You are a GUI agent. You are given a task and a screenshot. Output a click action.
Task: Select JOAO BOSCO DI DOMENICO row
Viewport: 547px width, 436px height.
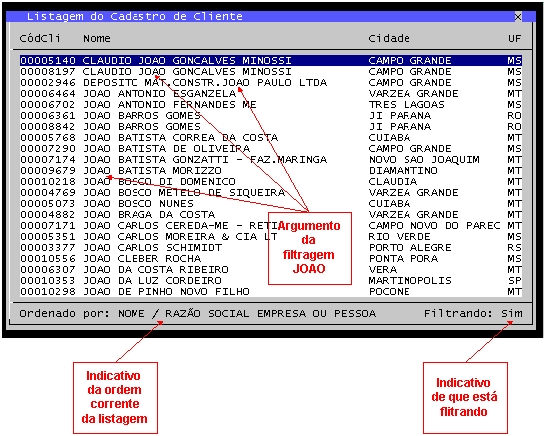271,181
